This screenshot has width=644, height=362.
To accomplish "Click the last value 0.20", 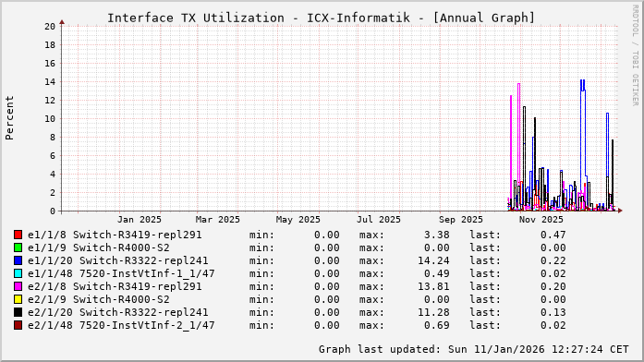I will pos(553,286).
